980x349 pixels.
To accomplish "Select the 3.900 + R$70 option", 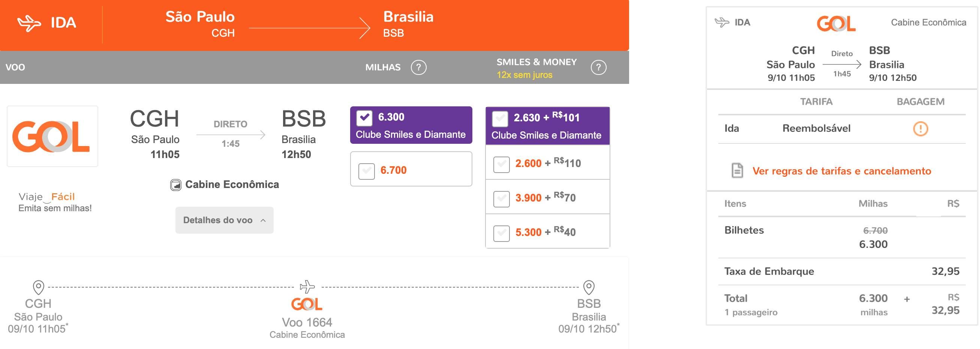I will 501,199.
